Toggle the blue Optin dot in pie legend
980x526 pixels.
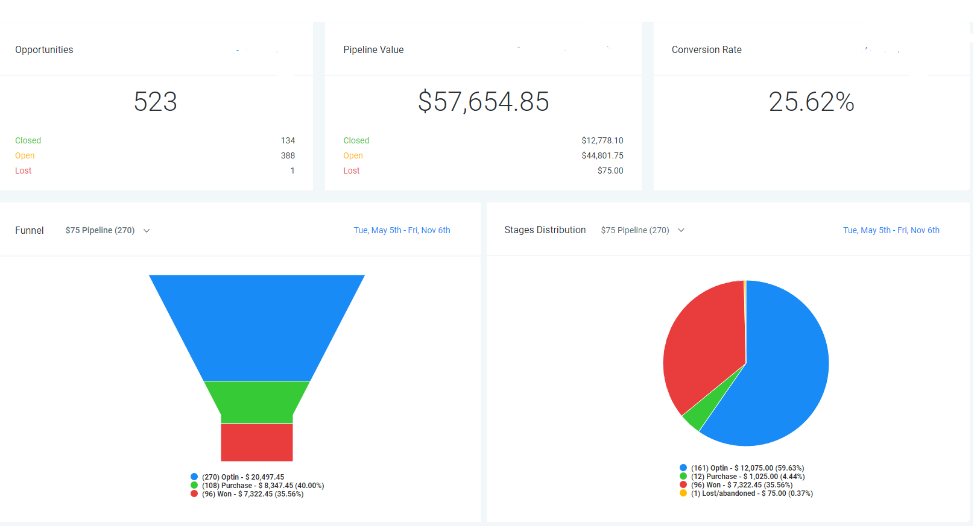pos(683,468)
